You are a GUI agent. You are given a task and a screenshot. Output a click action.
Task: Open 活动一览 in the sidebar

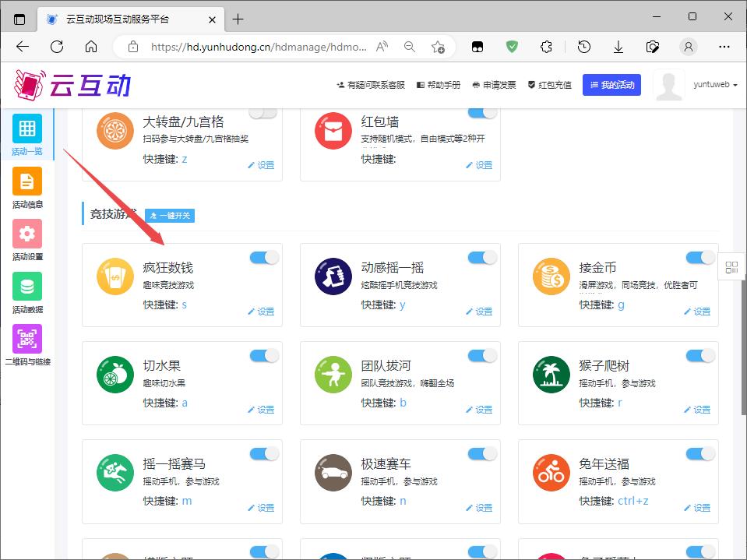(x=27, y=135)
